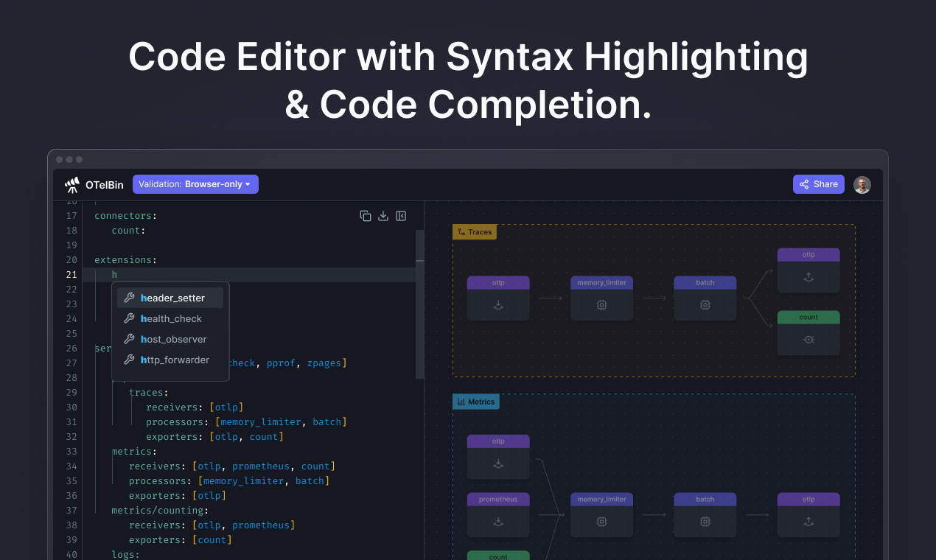Download the config file icon
The image size is (936, 560).
383,216
